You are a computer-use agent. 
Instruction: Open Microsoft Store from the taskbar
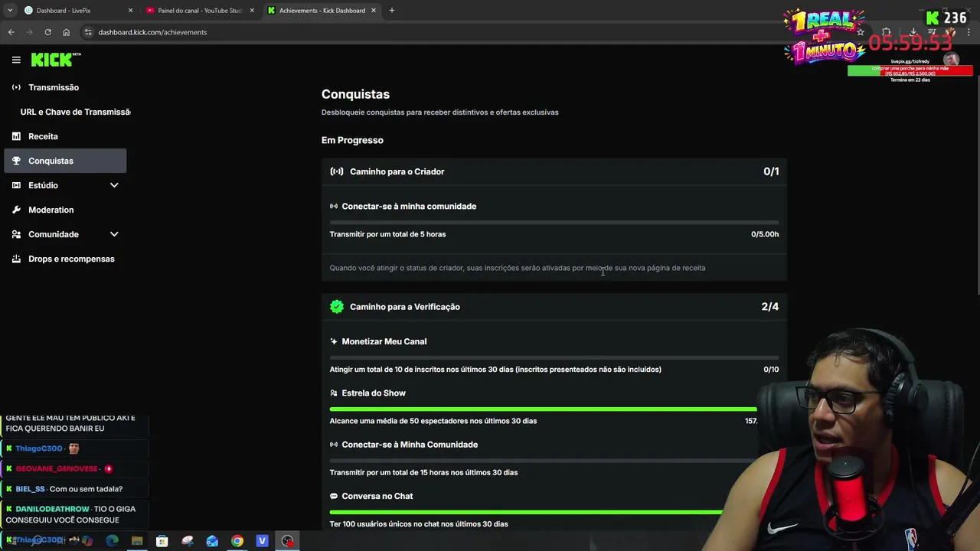coord(162,541)
